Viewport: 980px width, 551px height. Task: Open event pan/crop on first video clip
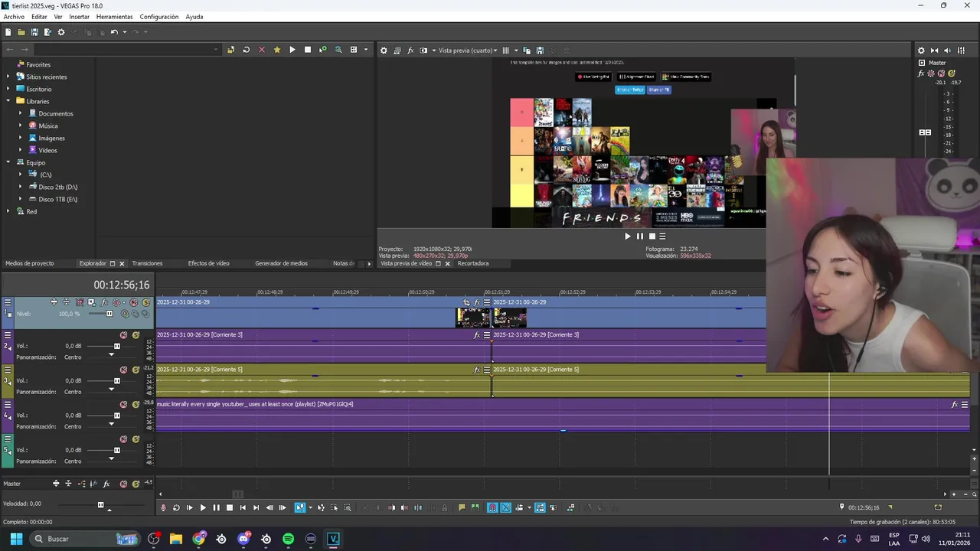coord(466,302)
